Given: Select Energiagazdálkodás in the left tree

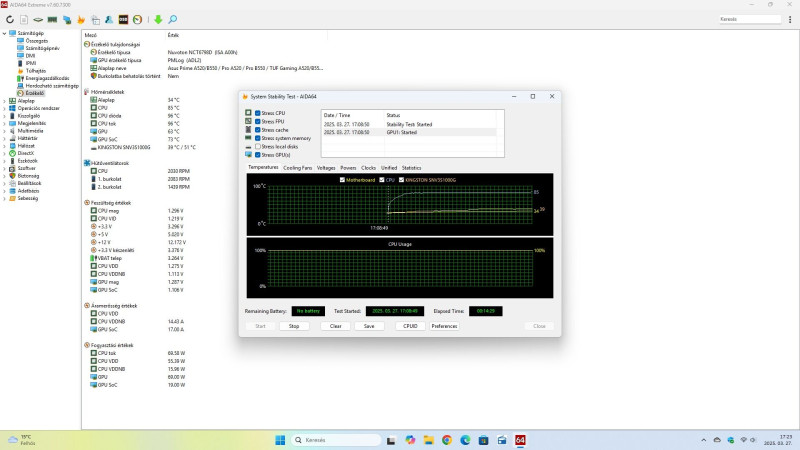Looking at the screenshot, I should pyautogui.click(x=47, y=79).
